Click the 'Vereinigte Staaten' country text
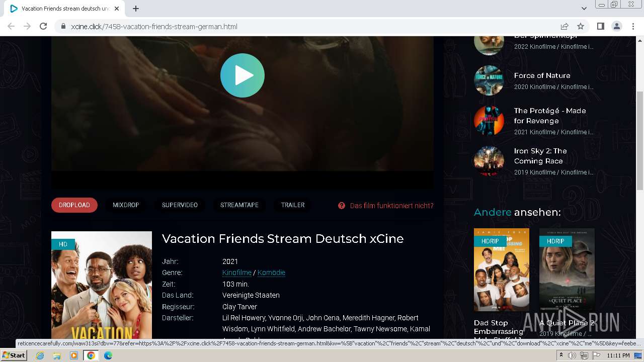Screen dimensions: 644x362 tap(251, 295)
